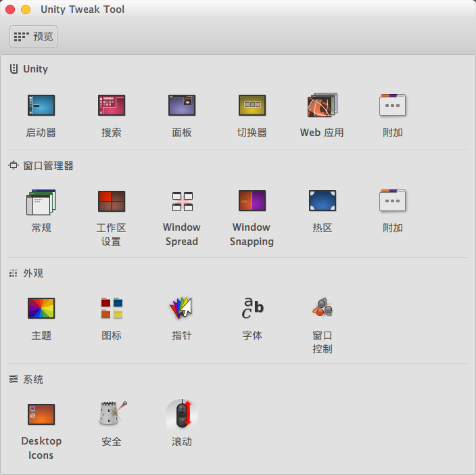Screen dimensions: 476x475
Task: Open the Window Spread icon
Action: 182,201
